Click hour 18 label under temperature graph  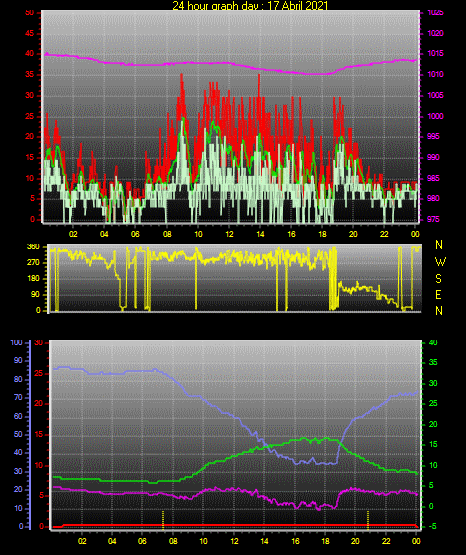coord(325,541)
